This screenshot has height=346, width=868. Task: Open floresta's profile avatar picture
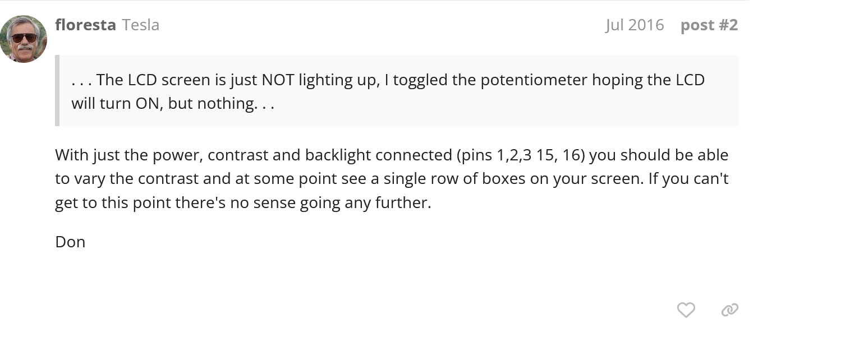coord(24,39)
